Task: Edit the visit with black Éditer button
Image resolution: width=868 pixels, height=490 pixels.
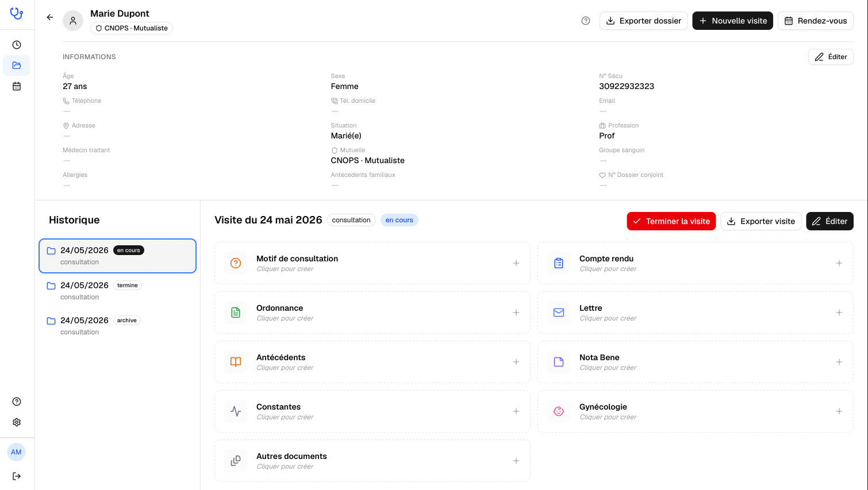Action: tap(830, 221)
